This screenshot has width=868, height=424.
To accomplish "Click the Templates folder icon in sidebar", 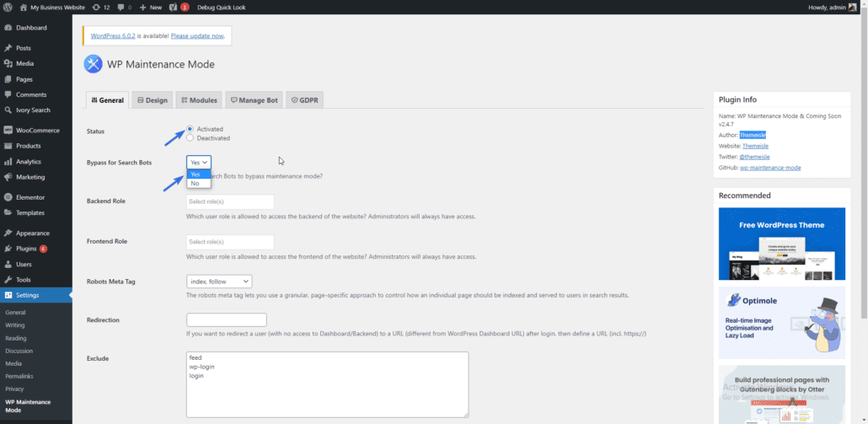I will click(8, 212).
